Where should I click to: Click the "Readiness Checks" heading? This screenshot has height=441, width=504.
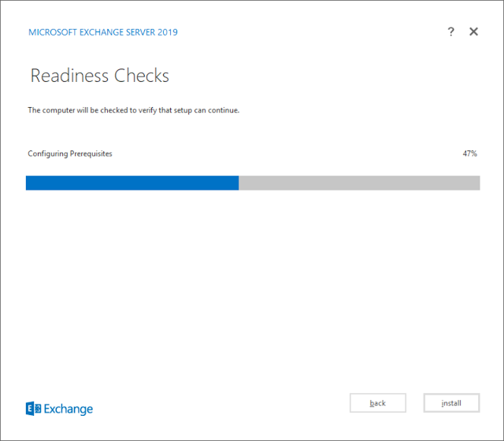[x=100, y=76]
